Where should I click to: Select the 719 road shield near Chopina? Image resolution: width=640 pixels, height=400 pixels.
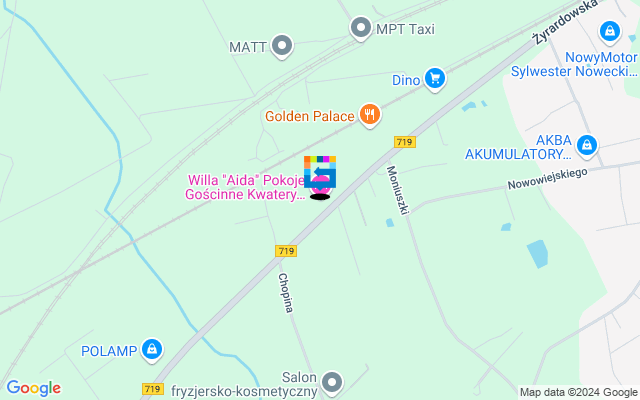point(286,251)
